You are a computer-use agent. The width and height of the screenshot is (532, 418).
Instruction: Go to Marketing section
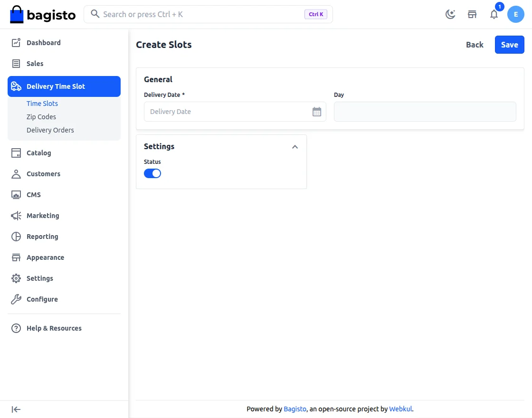coord(64,216)
